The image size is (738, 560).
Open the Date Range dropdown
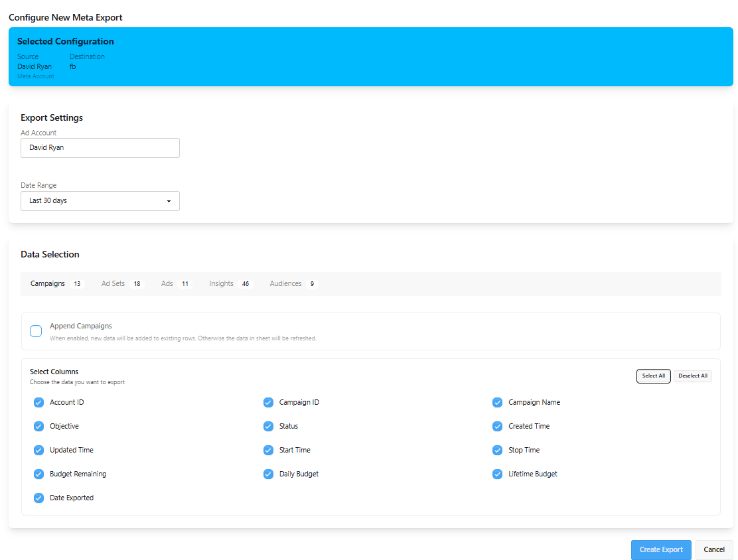coord(100,200)
